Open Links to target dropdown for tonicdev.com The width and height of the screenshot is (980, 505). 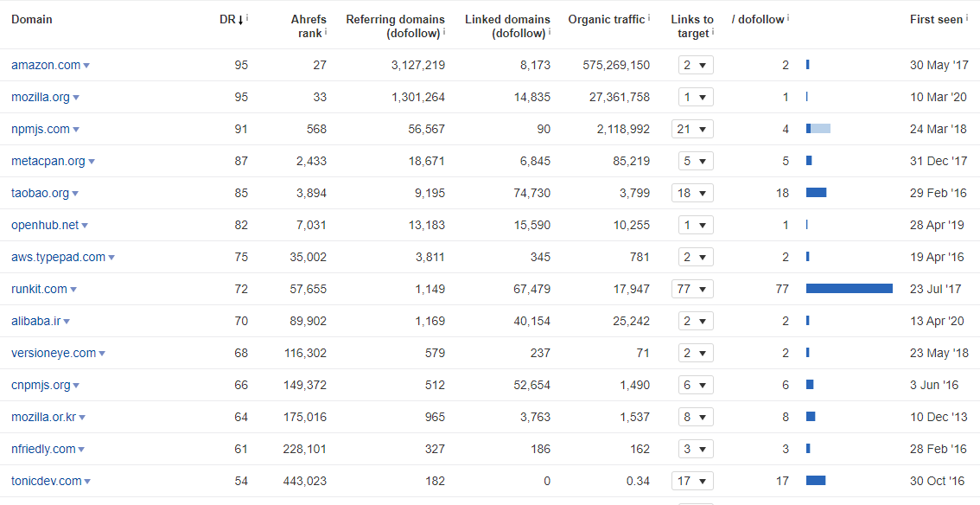(692, 481)
